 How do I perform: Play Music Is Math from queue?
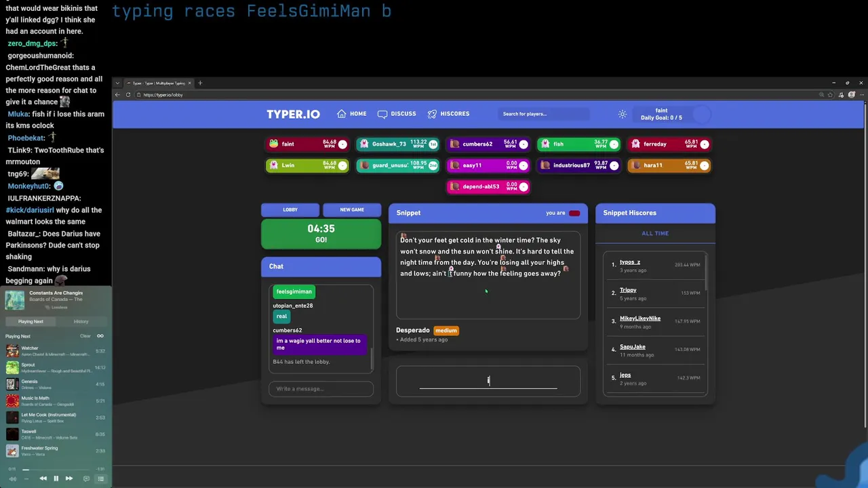click(x=56, y=401)
